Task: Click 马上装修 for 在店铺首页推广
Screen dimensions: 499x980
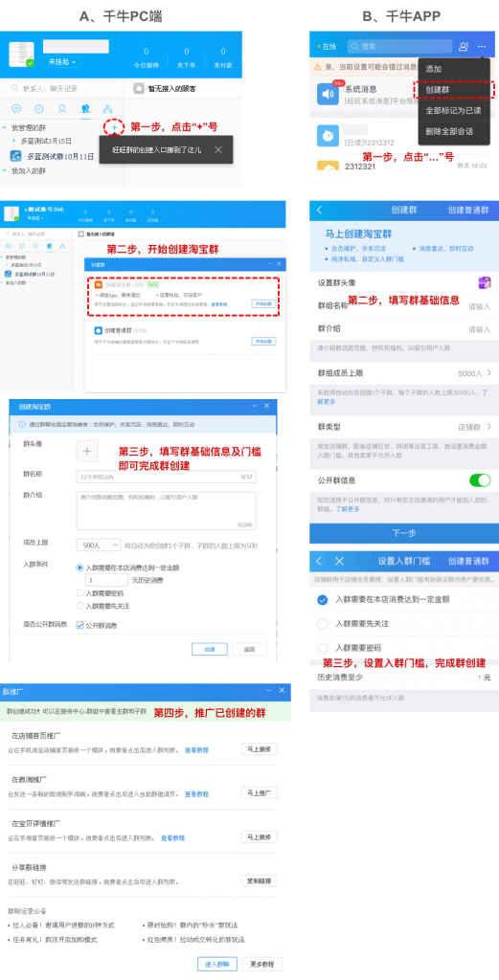Action: [x=259, y=748]
